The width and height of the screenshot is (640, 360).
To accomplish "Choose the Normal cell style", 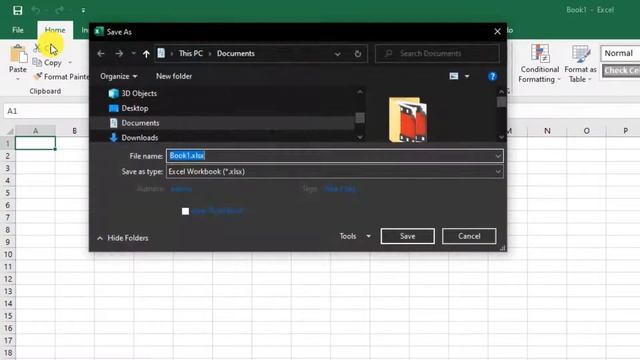I will pos(620,53).
